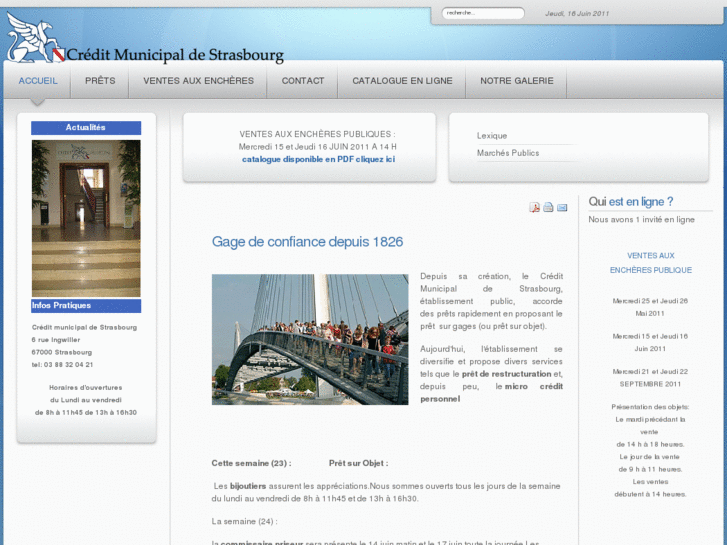The width and height of the screenshot is (727, 545).
Task: Click the 'VENTES AUX ENCHÈRES PUBLIQUE' sidebar heading
Action: [650, 263]
